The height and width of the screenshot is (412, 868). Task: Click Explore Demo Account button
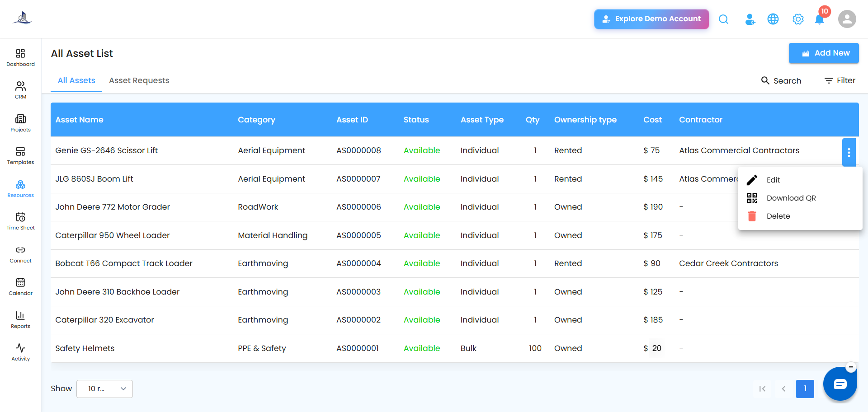[x=651, y=19]
